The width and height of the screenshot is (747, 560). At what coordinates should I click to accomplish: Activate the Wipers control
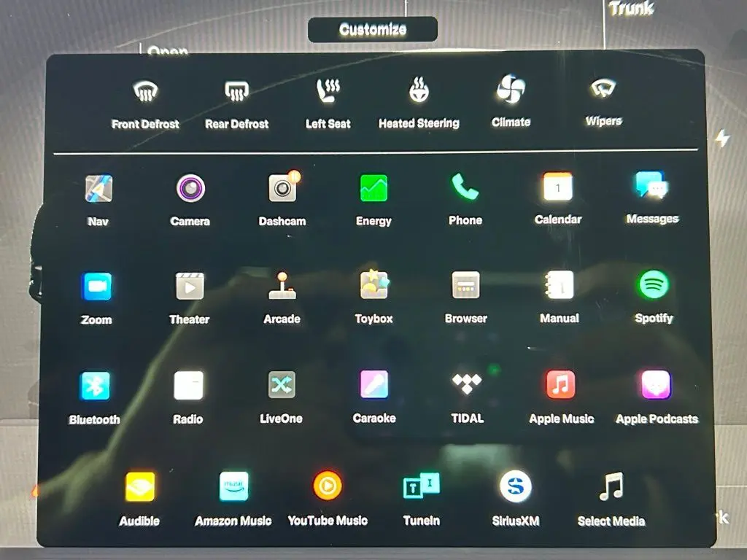[x=603, y=102]
